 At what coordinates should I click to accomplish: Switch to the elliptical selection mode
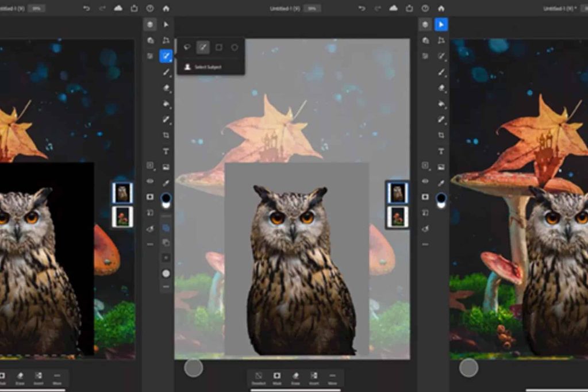[x=234, y=47]
